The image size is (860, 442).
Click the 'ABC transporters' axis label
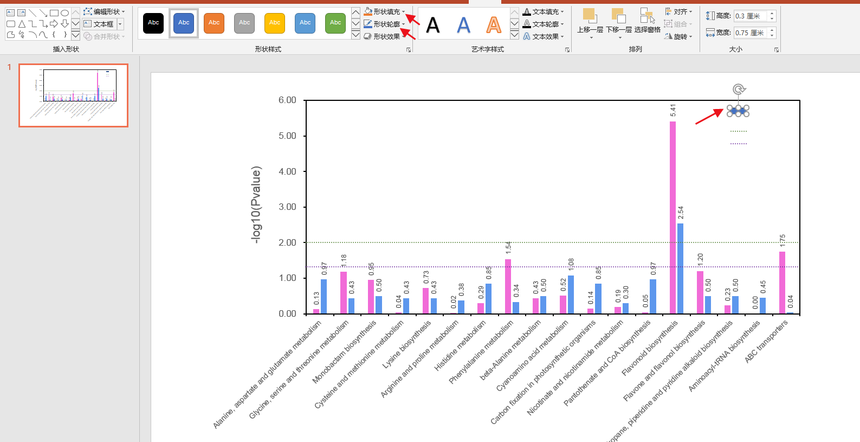(767, 342)
